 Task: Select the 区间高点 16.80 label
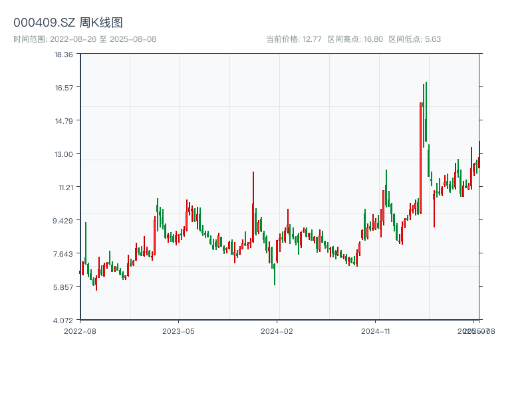click(355, 39)
